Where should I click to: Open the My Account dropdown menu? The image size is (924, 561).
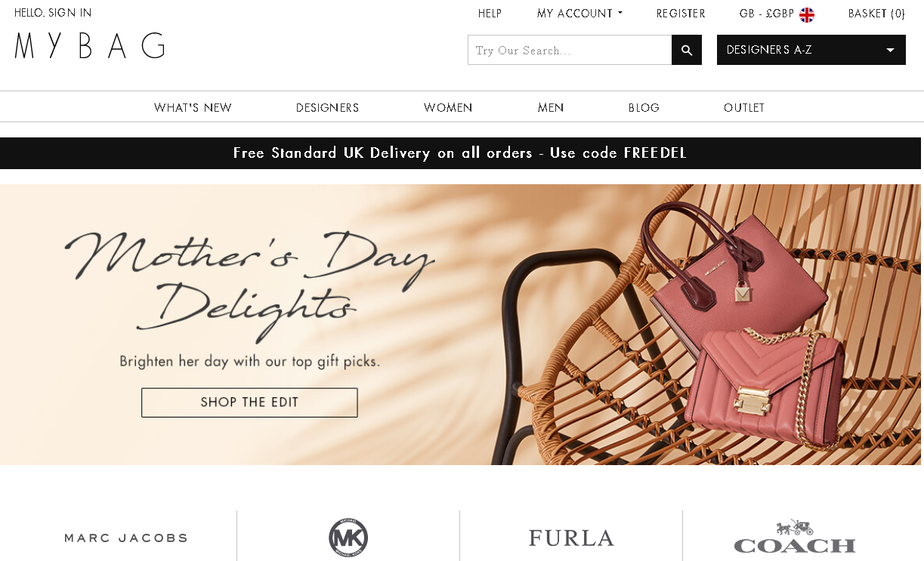(x=579, y=14)
